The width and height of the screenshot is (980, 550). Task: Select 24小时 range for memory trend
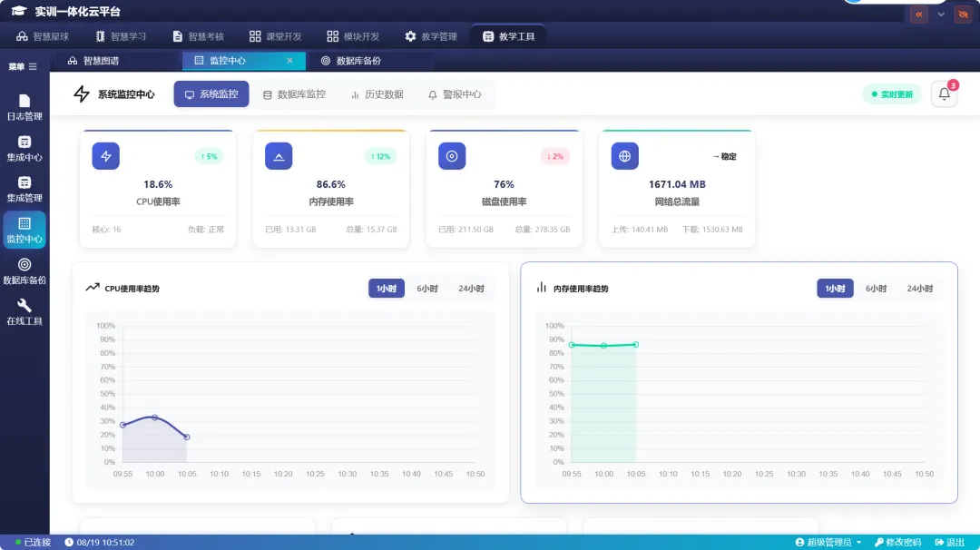coord(920,288)
